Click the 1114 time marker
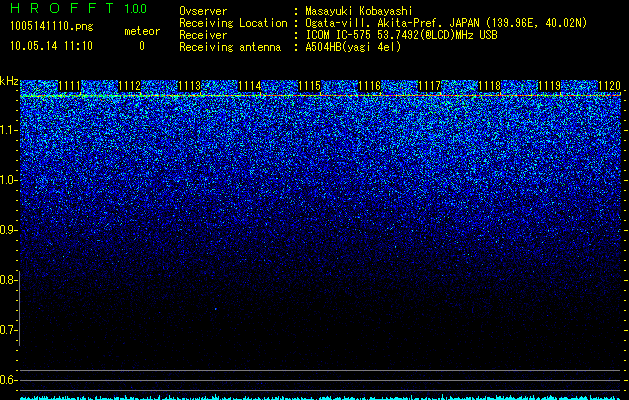The height and width of the screenshot is (400, 629). pyautogui.click(x=249, y=86)
